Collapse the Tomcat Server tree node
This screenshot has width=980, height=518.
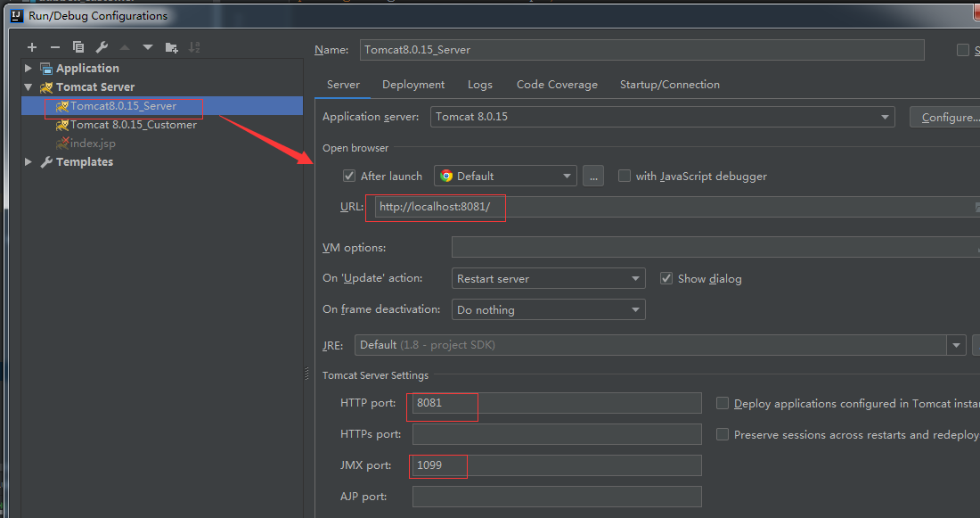[29, 87]
